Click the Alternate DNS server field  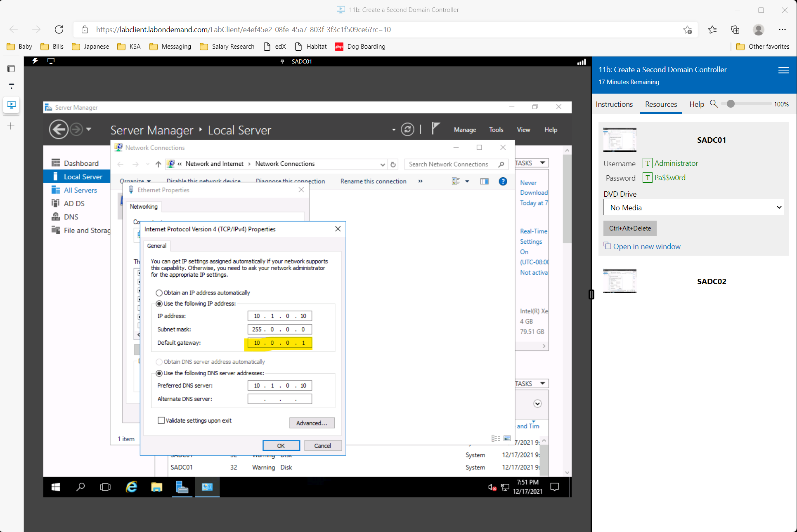[279, 399]
